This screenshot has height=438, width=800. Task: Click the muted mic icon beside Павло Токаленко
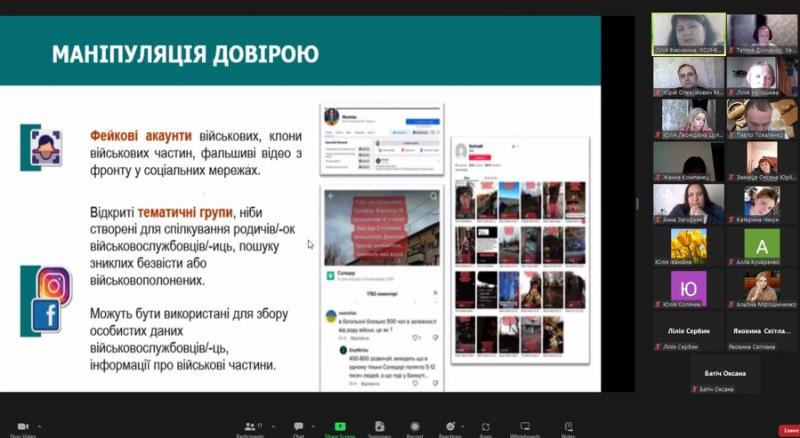click(x=731, y=135)
